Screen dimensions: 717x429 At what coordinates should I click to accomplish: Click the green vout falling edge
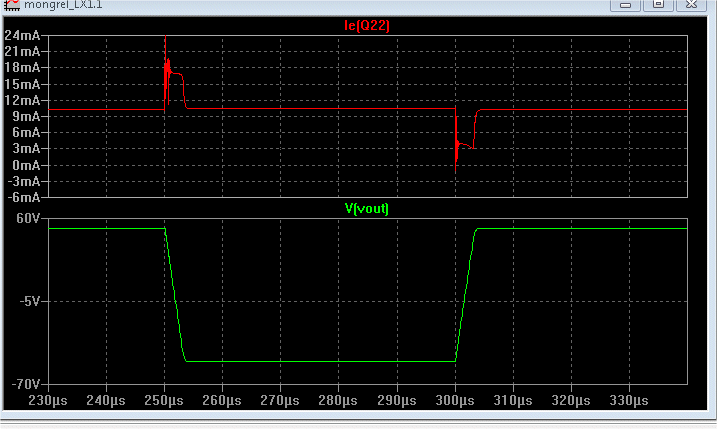click(175, 295)
